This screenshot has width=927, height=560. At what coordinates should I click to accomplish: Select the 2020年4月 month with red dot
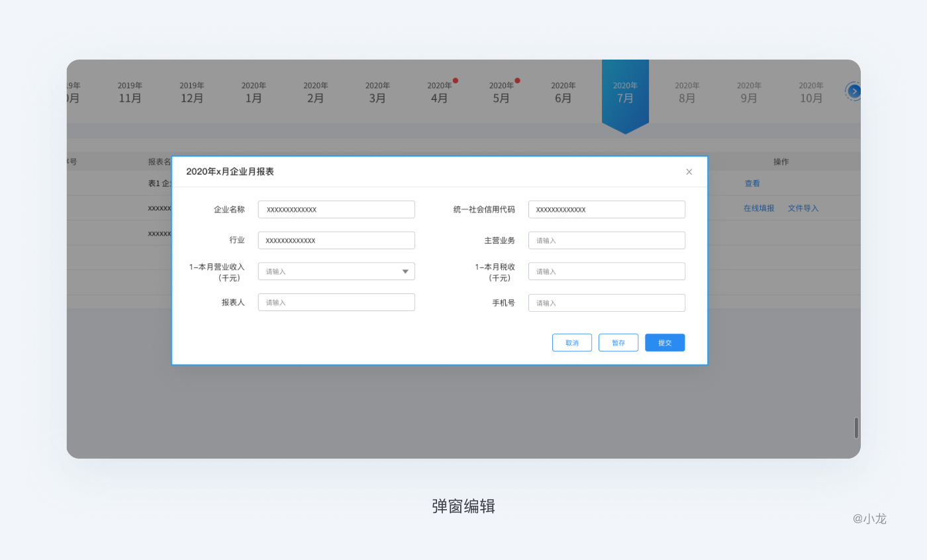click(440, 93)
